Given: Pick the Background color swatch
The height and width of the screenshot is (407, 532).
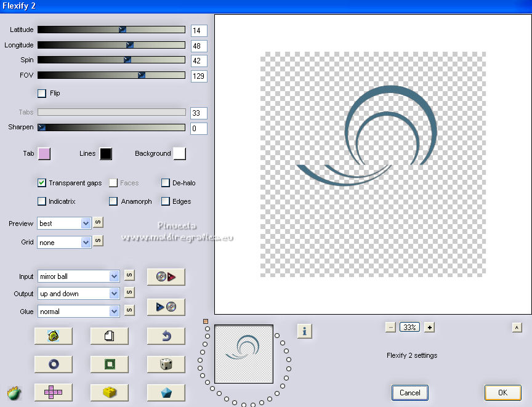Looking at the screenshot, I should (x=179, y=154).
